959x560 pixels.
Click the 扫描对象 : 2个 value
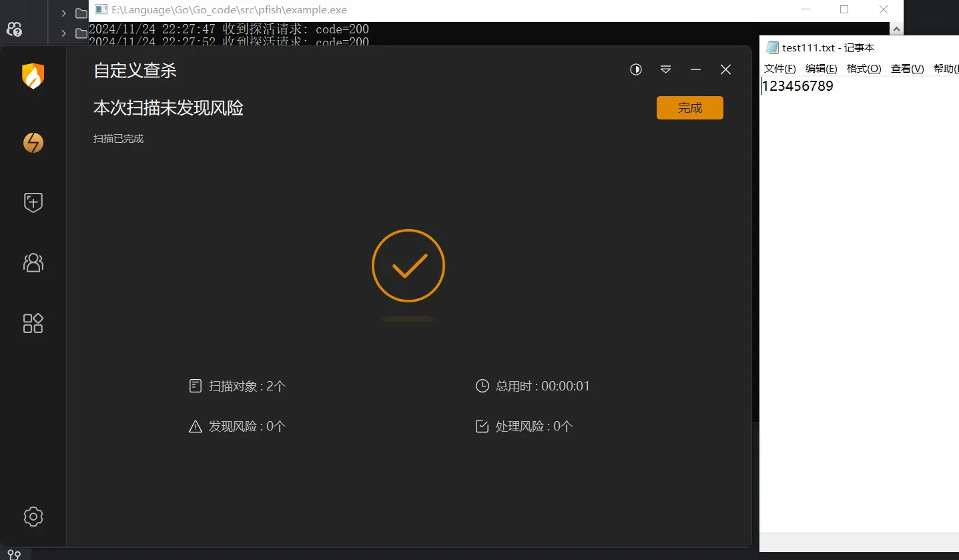[247, 386]
